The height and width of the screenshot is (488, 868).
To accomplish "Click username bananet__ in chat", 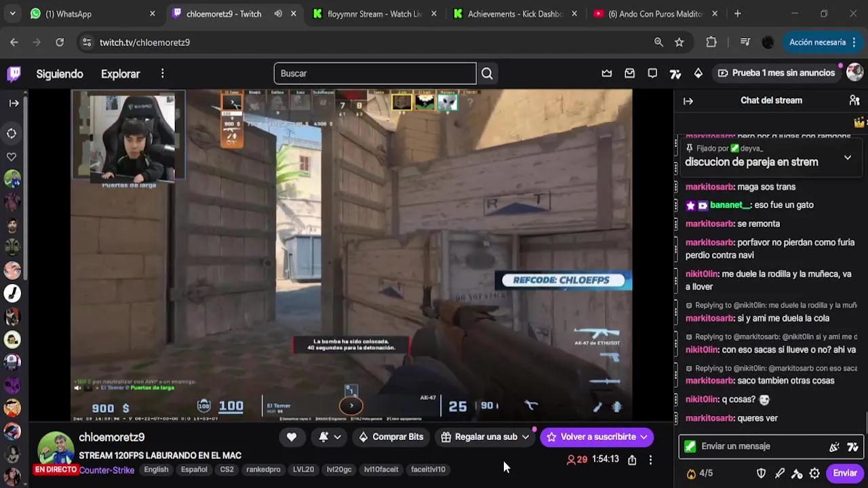I will 730,205.
